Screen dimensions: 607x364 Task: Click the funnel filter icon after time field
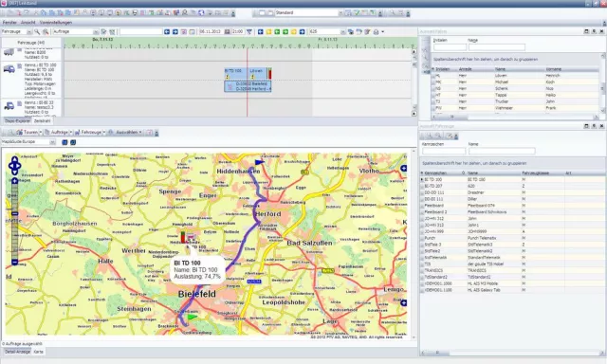click(249, 31)
